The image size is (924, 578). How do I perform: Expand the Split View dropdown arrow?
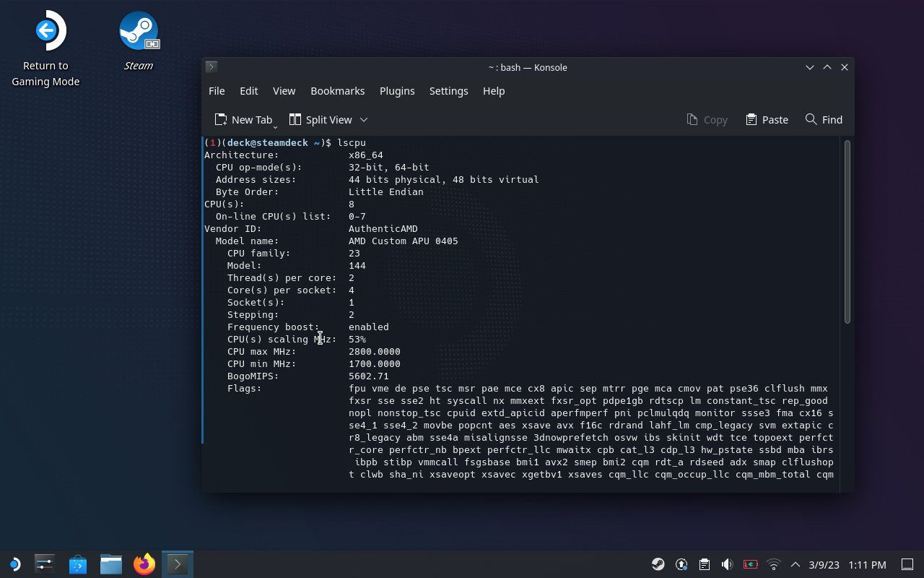pos(363,120)
